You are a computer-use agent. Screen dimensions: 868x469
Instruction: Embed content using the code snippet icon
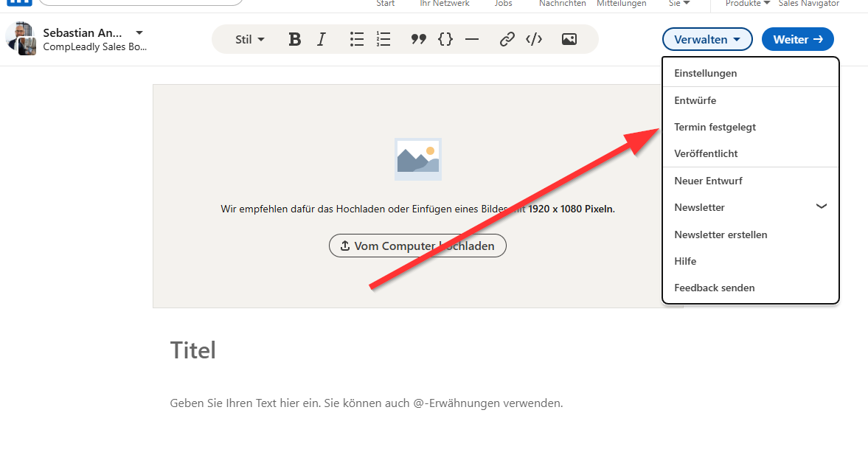(x=534, y=40)
